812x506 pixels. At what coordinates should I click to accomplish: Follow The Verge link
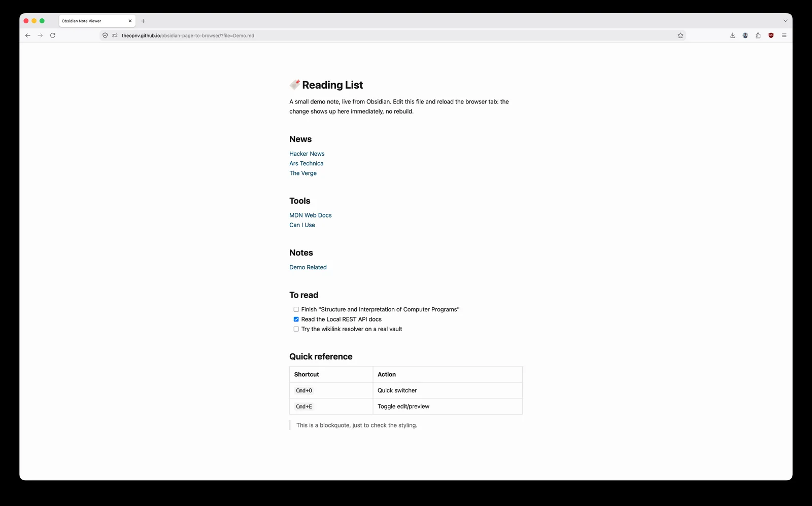click(x=303, y=173)
